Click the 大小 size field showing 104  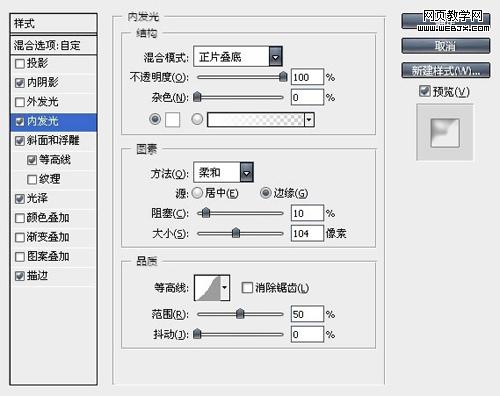click(x=307, y=233)
